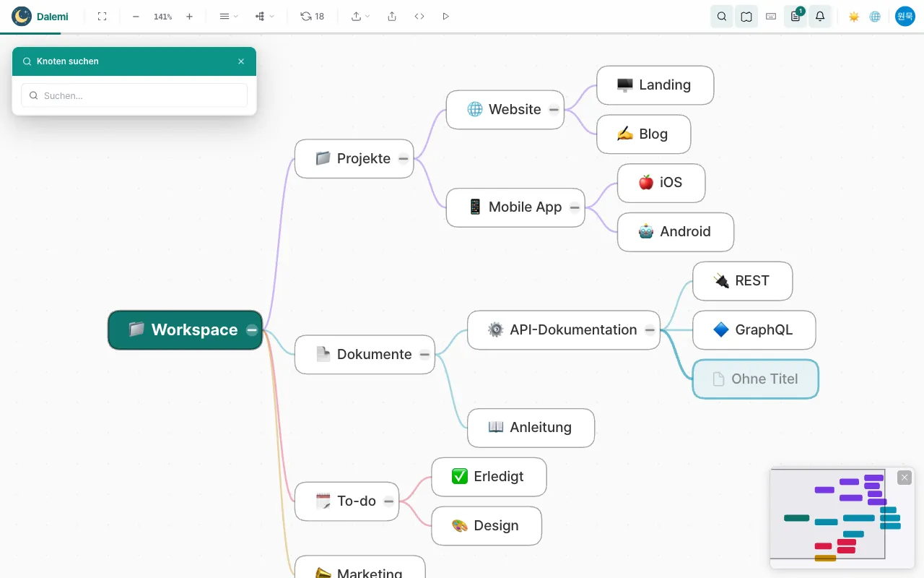The height and width of the screenshot is (578, 924).
Task: Select the Erledigt node
Action: [489, 477]
